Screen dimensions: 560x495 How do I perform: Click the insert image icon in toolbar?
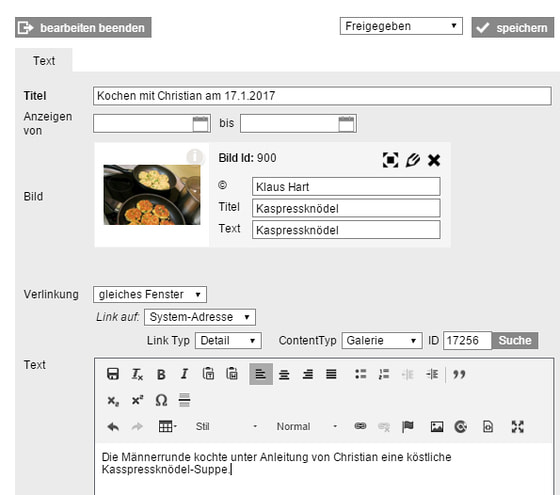[437, 426]
